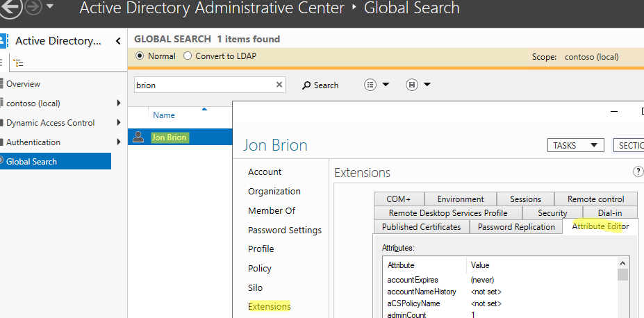Expand Dynamic Access Control arrow
This screenshot has width=644, height=318.
pos(119,122)
